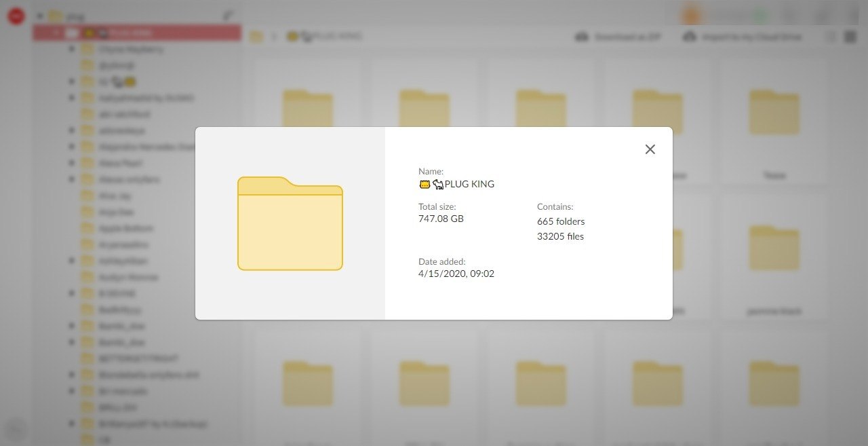Click the "Total size:" label

[x=437, y=206]
